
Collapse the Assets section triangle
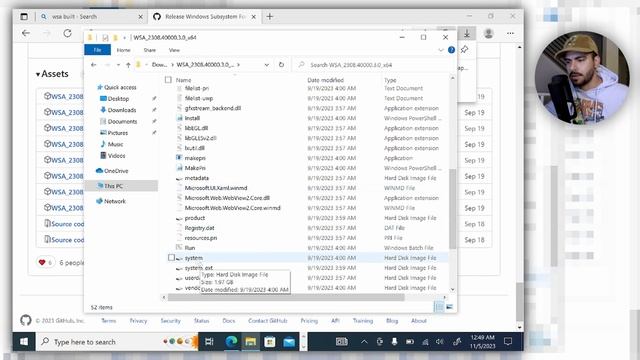tap(38, 74)
